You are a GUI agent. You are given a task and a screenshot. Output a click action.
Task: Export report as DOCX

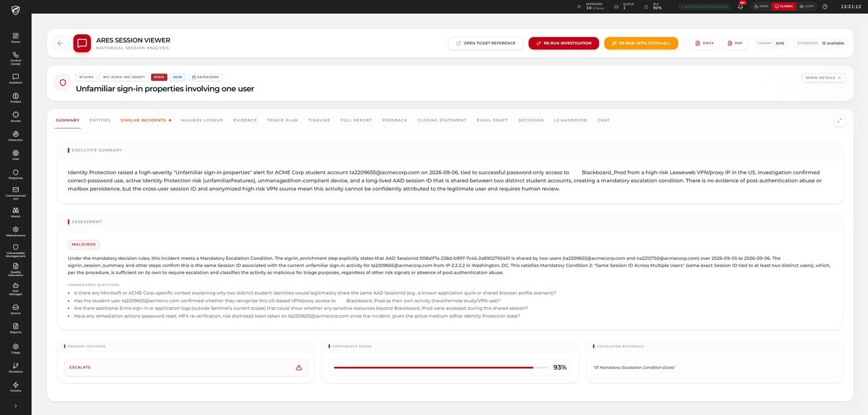coord(705,43)
